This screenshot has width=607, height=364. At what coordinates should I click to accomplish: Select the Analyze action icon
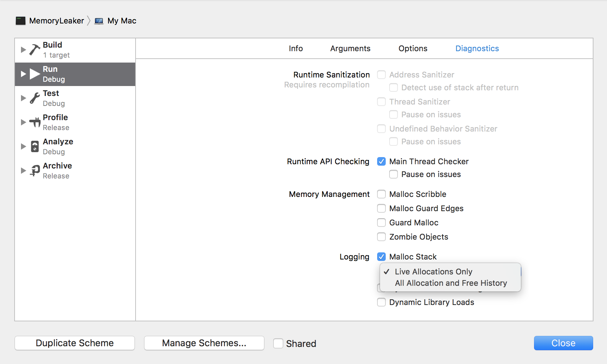coord(34,146)
